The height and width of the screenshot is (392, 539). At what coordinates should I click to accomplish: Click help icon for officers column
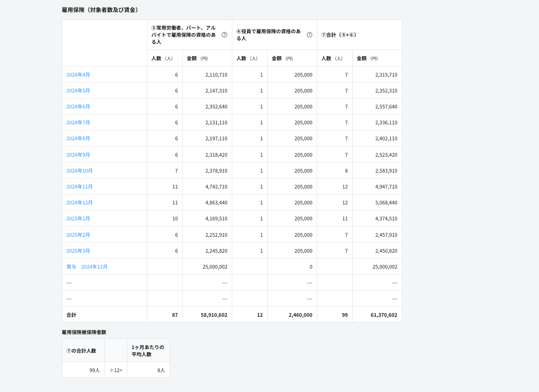click(309, 35)
